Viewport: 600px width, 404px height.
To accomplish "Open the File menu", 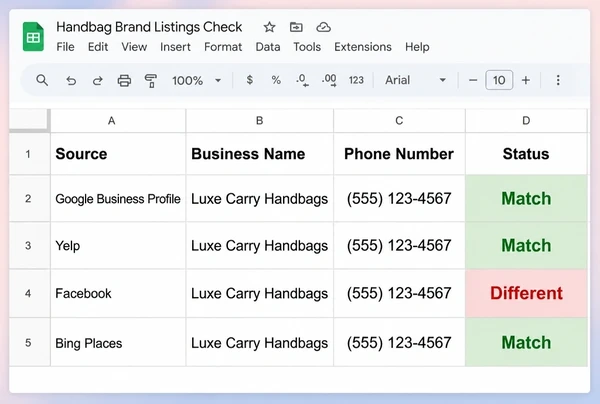I will pyautogui.click(x=65, y=47).
